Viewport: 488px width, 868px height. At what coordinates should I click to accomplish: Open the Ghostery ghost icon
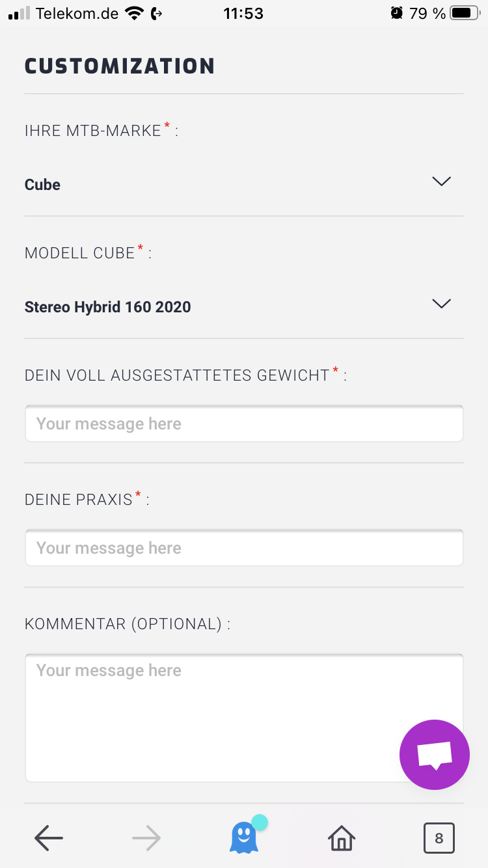[x=244, y=837]
